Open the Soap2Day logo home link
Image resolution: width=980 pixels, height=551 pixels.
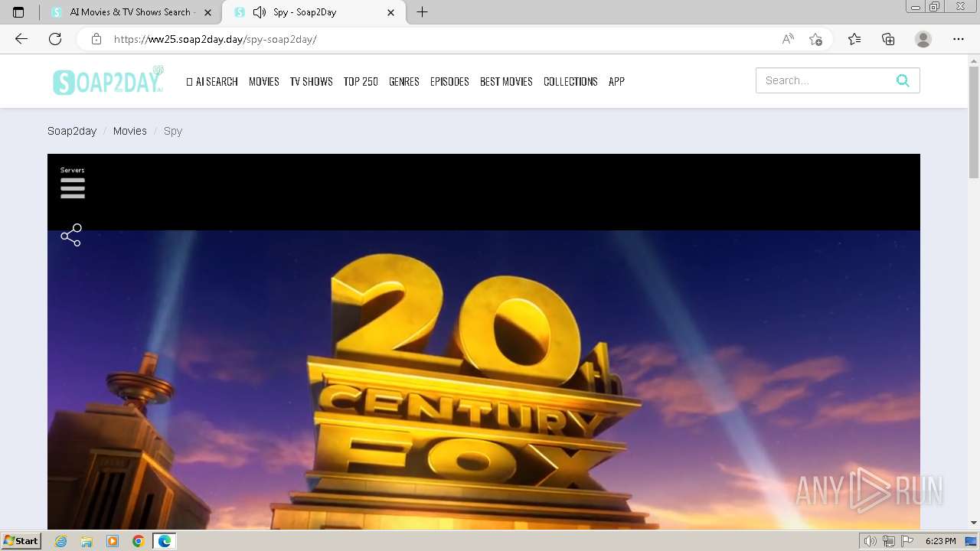[108, 80]
